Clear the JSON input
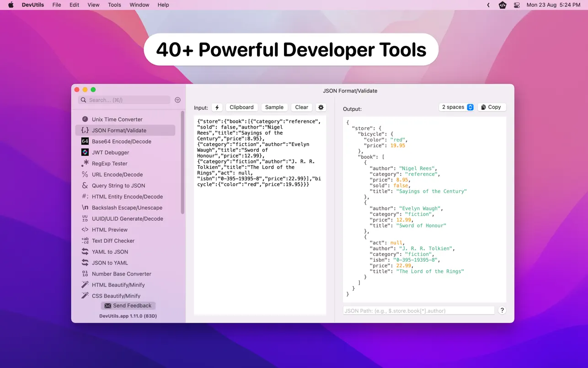 coord(301,107)
